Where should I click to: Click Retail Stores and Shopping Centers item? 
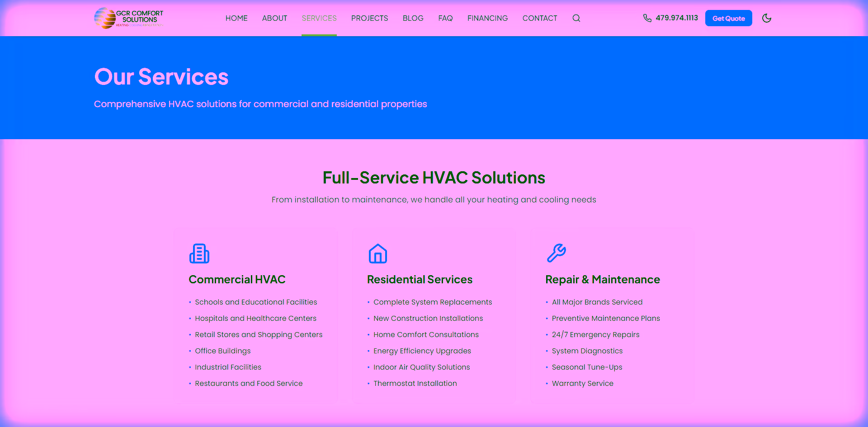point(259,334)
